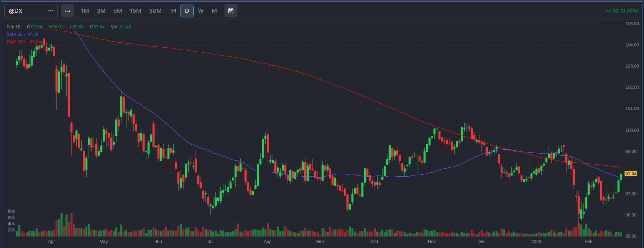Choose the 5M chart interval
The height and width of the screenshot is (248, 644).
tap(117, 11)
